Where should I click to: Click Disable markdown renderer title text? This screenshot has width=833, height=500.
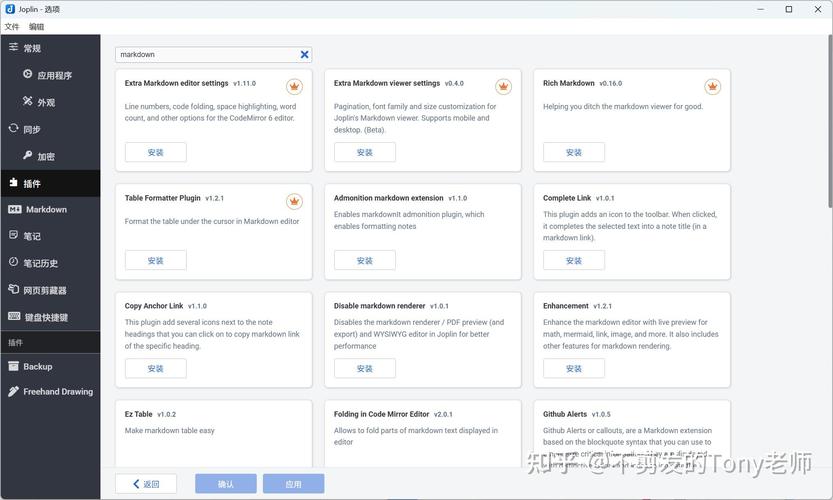[379, 306]
